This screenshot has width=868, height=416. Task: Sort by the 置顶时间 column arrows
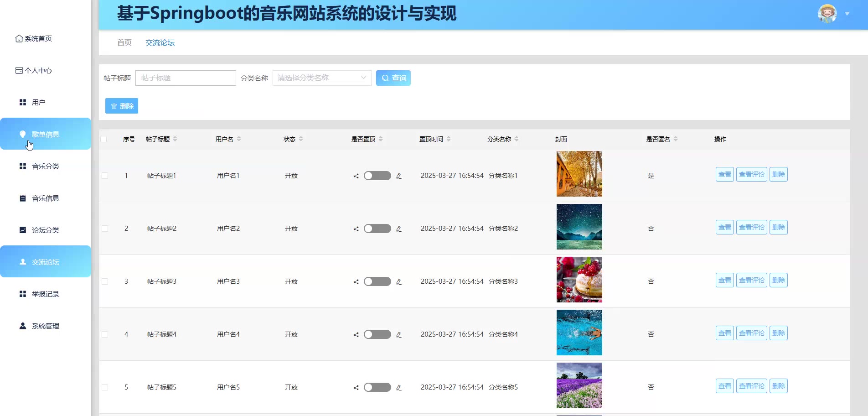[x=449, y=139]
